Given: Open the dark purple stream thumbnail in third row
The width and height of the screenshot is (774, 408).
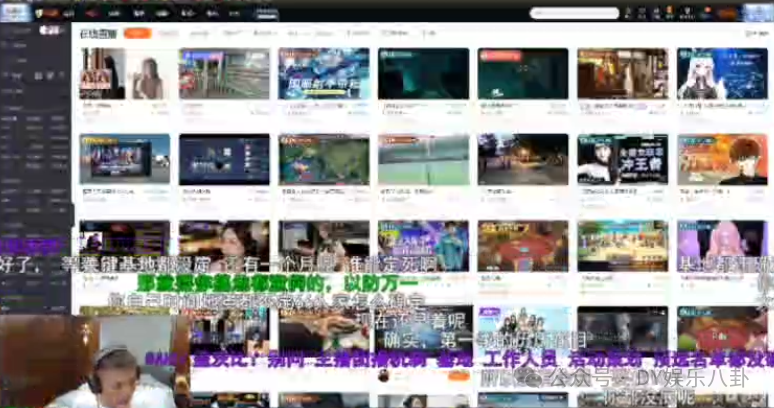Looking at the screenshot, I should 125,246.
